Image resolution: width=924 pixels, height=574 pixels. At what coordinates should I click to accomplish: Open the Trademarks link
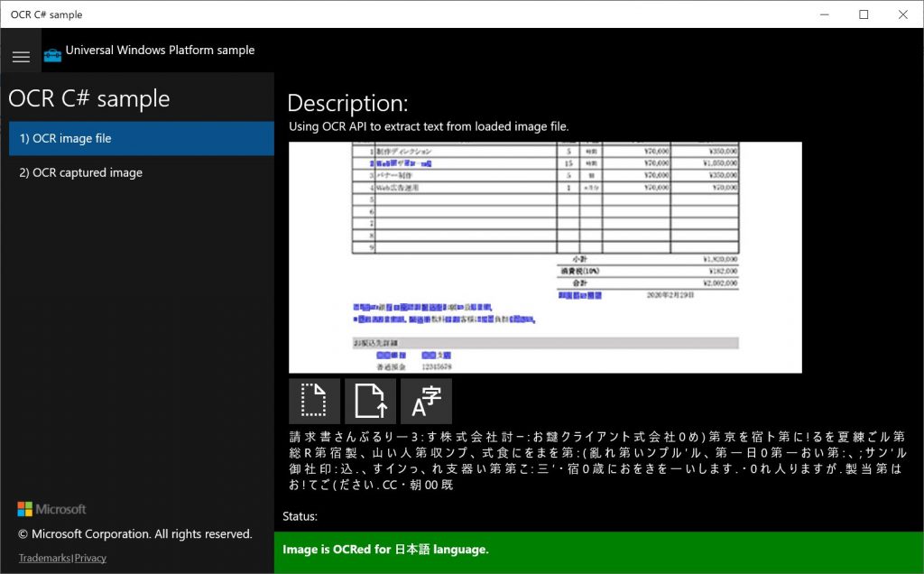click(44, 558)
